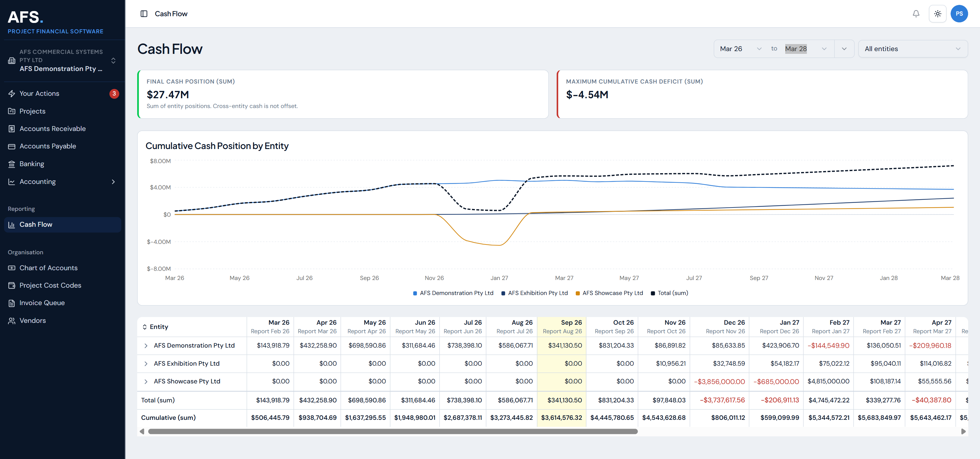Open the Mar 26 start date dropdown
Image resolution: width=980 pixels, height=459 pixels.
(741, 49)
